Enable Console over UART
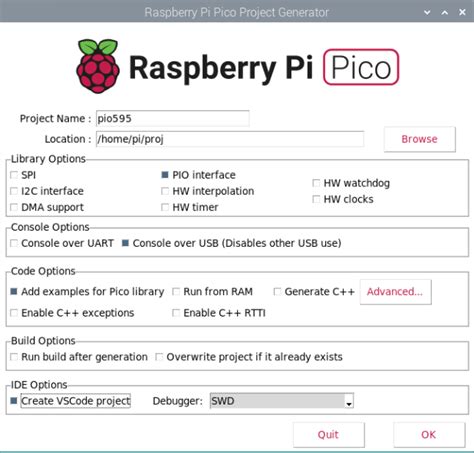The height and width of the screenshot is (453, 474). click(x=14, y=243)
